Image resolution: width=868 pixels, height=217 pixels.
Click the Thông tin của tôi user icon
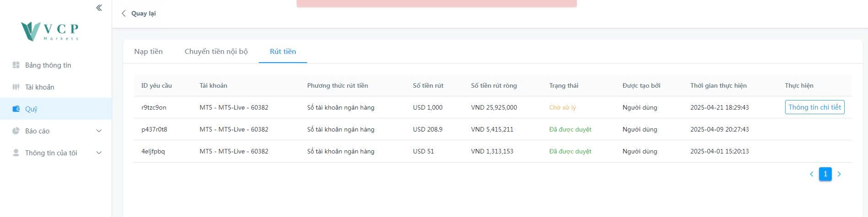(x=16, y=153)
